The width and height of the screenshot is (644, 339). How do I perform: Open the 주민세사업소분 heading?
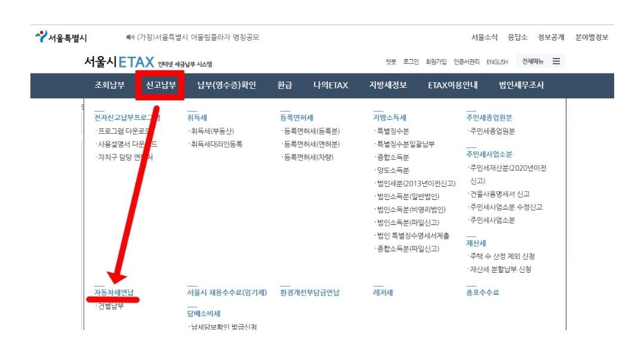point(489,154)
